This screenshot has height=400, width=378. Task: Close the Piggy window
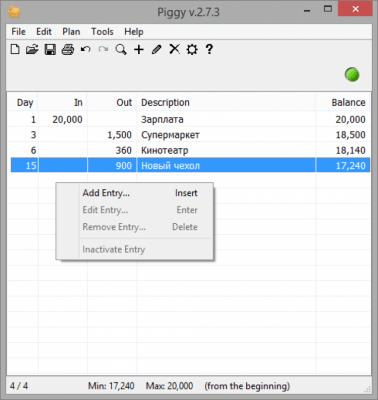coord(355,9)
